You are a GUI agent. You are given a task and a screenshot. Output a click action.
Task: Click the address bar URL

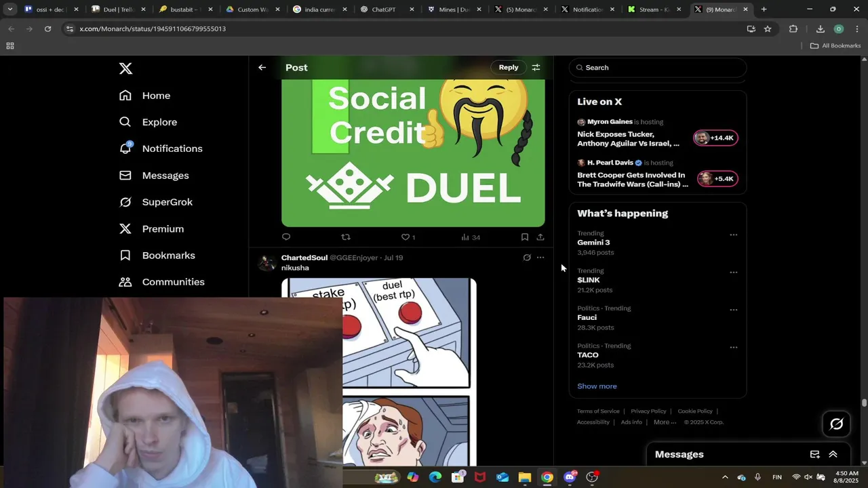tap(153, 29)
